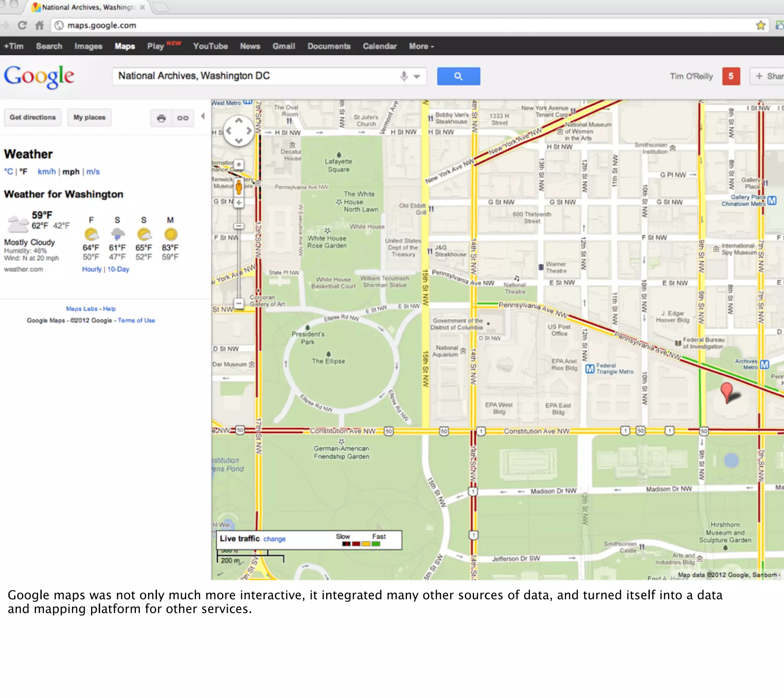Screen dimensions: 784x698
Task: Open the Terms of Use link
Action: pos(136,321)
